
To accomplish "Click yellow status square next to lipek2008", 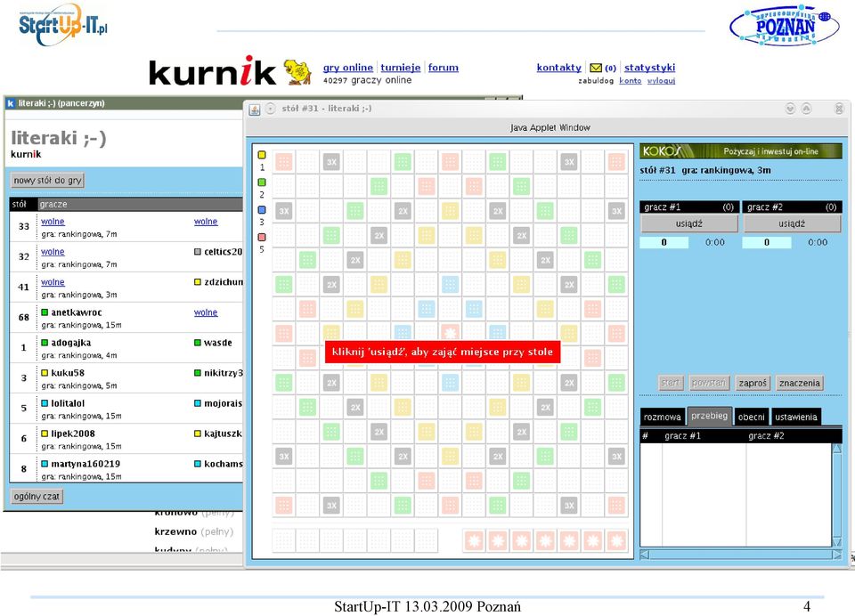I will 45,434.
